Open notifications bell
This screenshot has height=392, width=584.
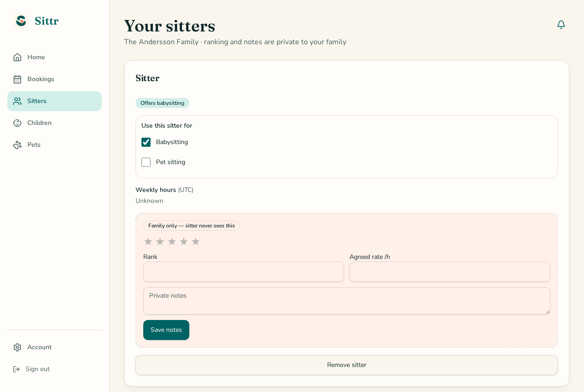pos(561,25)
